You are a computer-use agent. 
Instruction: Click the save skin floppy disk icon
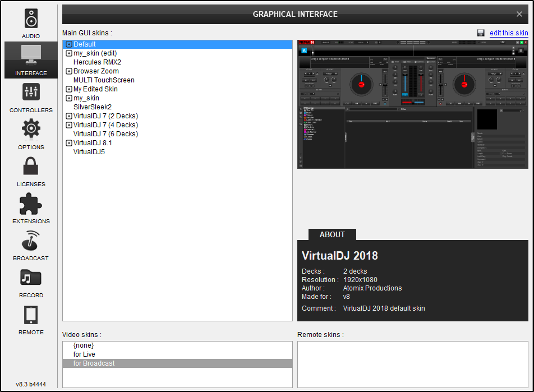[481, 33]
